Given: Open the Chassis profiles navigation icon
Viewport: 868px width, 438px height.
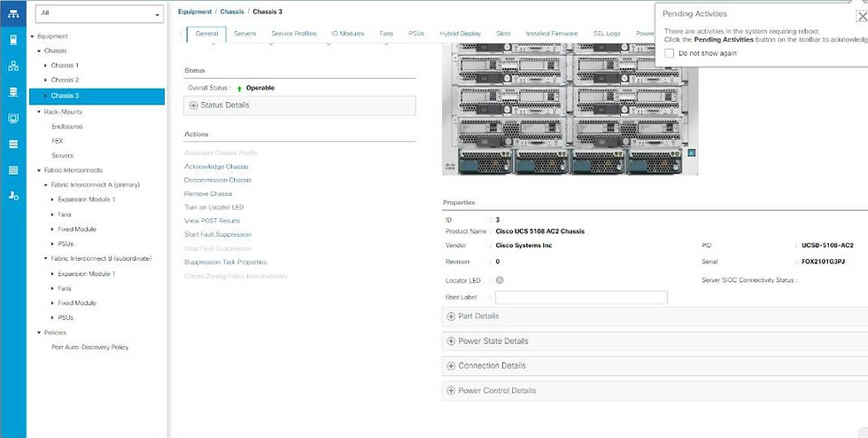Looking at the screenshot, I should 13,169.
